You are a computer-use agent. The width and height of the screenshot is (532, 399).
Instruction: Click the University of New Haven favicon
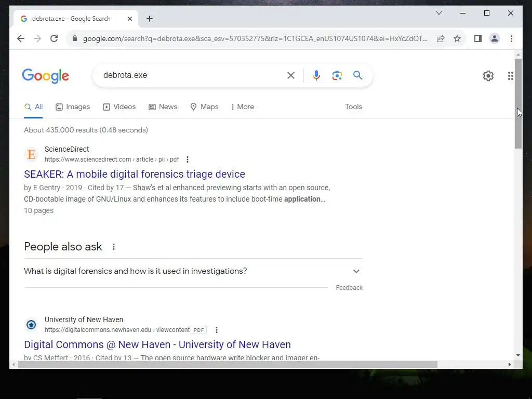pyautogui.click(x=31, y=325)
